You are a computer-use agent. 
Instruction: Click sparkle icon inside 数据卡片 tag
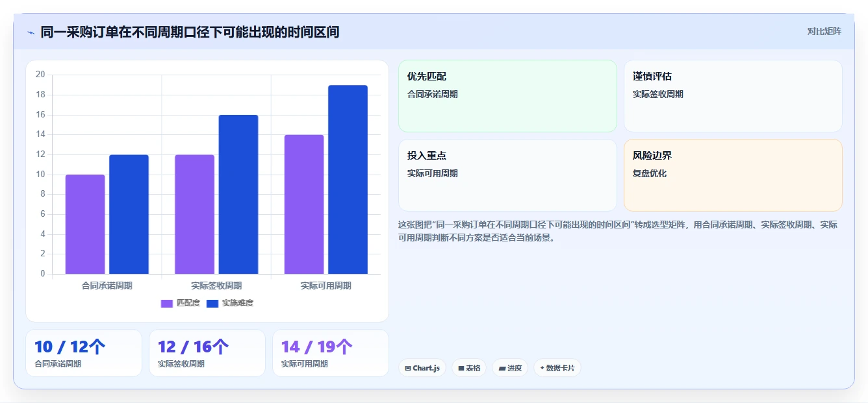pos(542,368)
